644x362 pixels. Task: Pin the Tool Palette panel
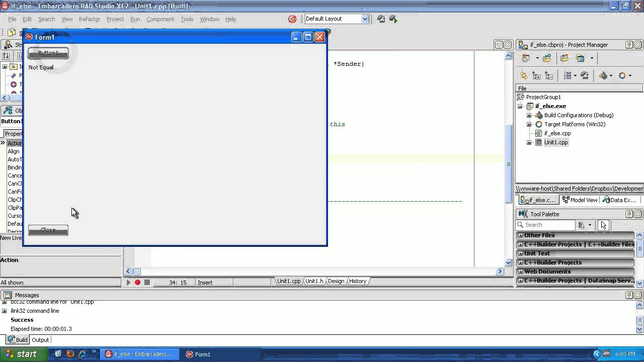(629, 214)
